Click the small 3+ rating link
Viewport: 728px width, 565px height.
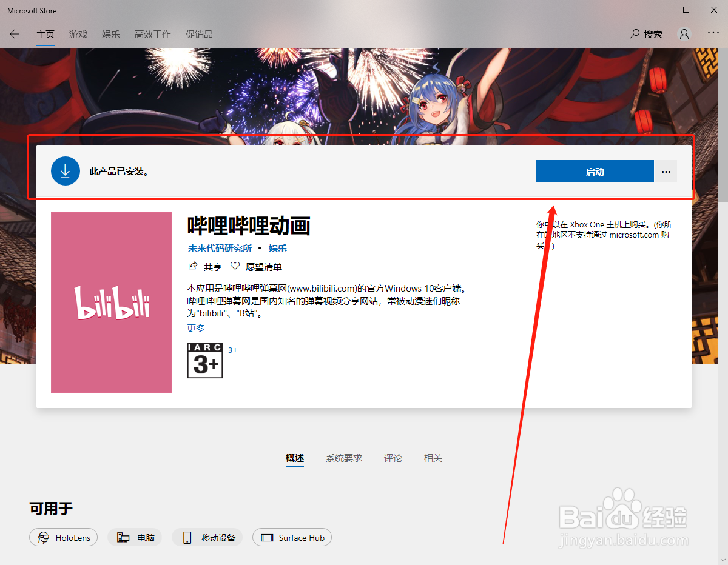click(x=233, y=350)
